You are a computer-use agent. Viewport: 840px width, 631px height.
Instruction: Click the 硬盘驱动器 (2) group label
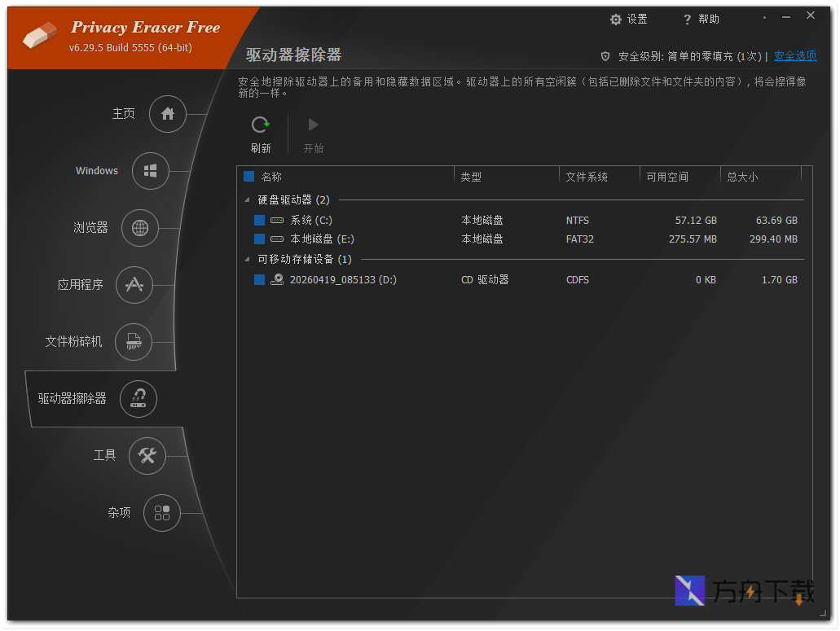pos(293,199)
